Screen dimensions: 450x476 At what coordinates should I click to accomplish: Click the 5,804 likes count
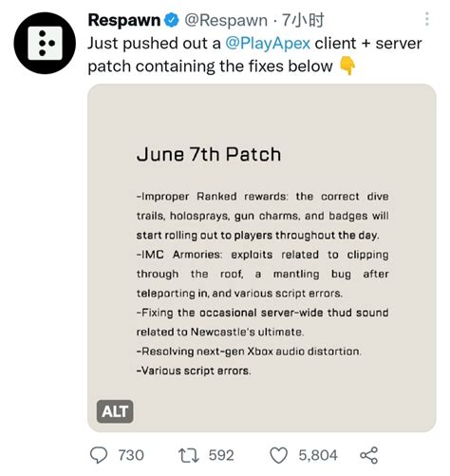[x=318, y=455]
